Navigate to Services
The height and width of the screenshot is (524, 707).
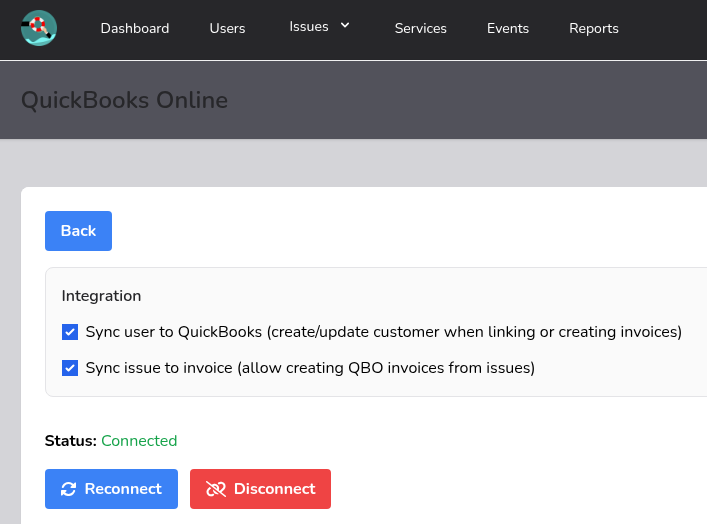[421, 28]
